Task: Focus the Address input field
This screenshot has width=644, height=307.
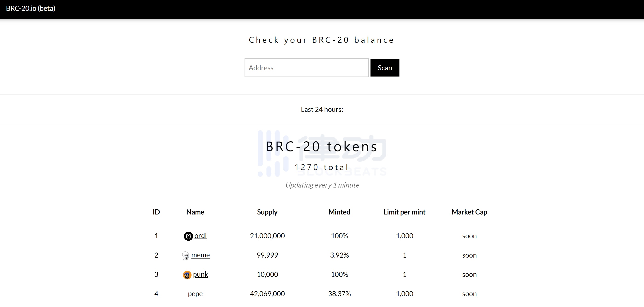Action: click(307, 68)
